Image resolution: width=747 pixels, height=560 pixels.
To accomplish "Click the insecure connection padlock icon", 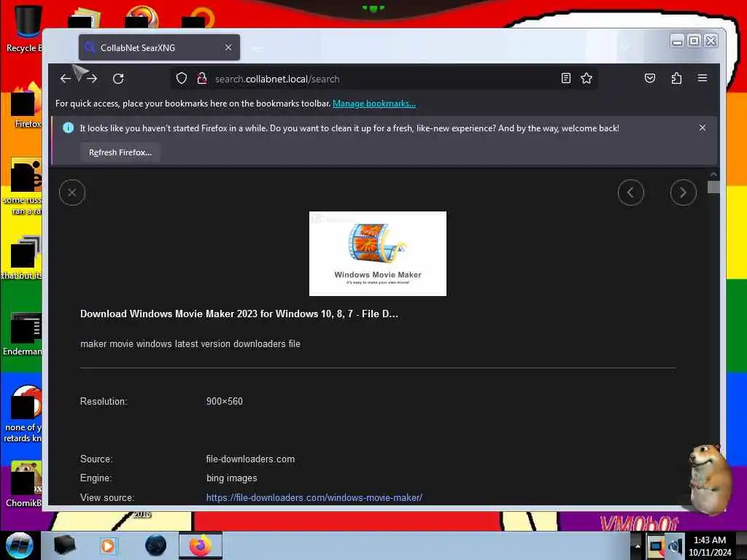I will 202,79.
